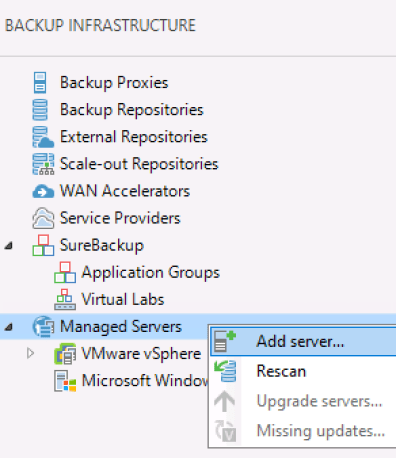This screenshot has height=458, width=396.
Task: Click the Missing updates icon
Action: (x=225, y=431)
